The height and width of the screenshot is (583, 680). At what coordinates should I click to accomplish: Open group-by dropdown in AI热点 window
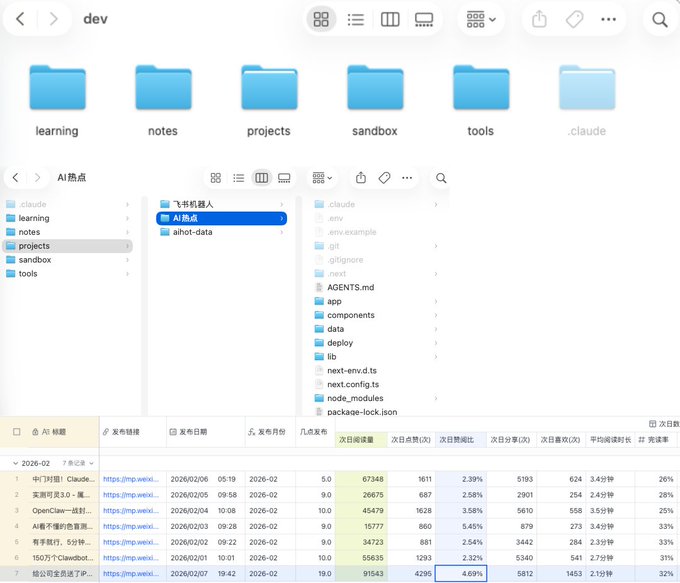(322, 178)
